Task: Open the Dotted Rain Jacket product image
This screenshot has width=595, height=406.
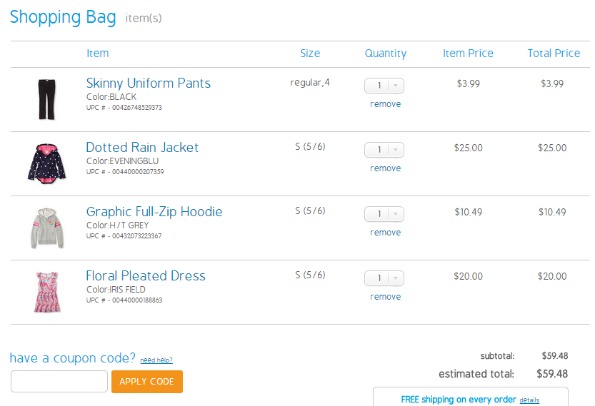Action: point(47,164)
